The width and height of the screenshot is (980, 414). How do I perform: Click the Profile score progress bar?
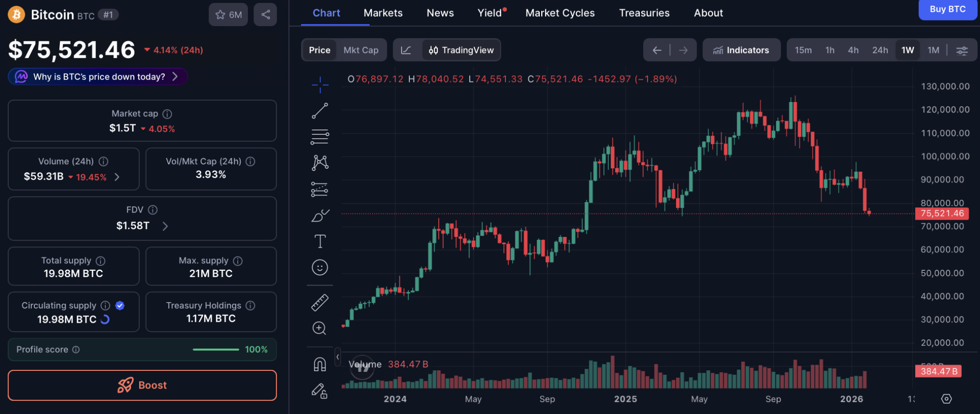point(216,350)
